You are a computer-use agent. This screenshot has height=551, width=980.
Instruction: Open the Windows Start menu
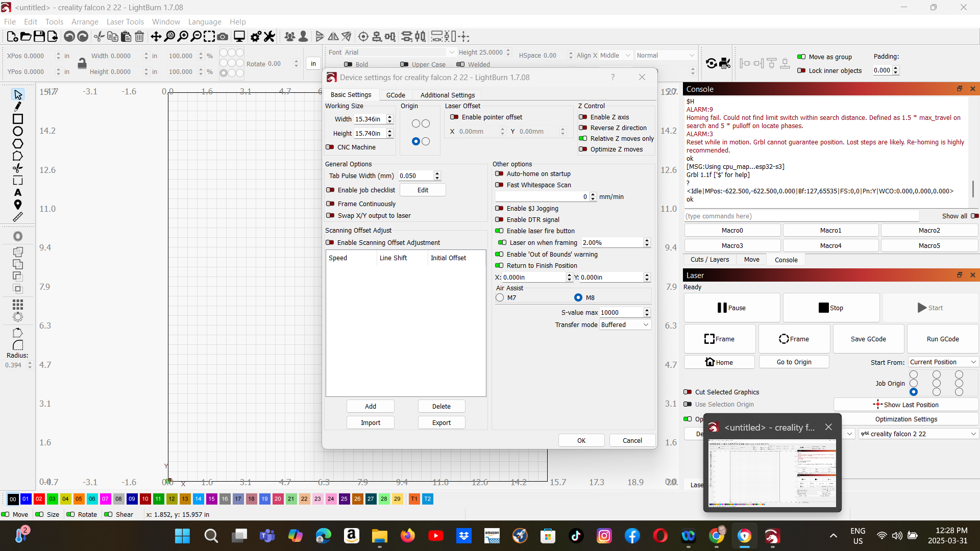point(182,536)
